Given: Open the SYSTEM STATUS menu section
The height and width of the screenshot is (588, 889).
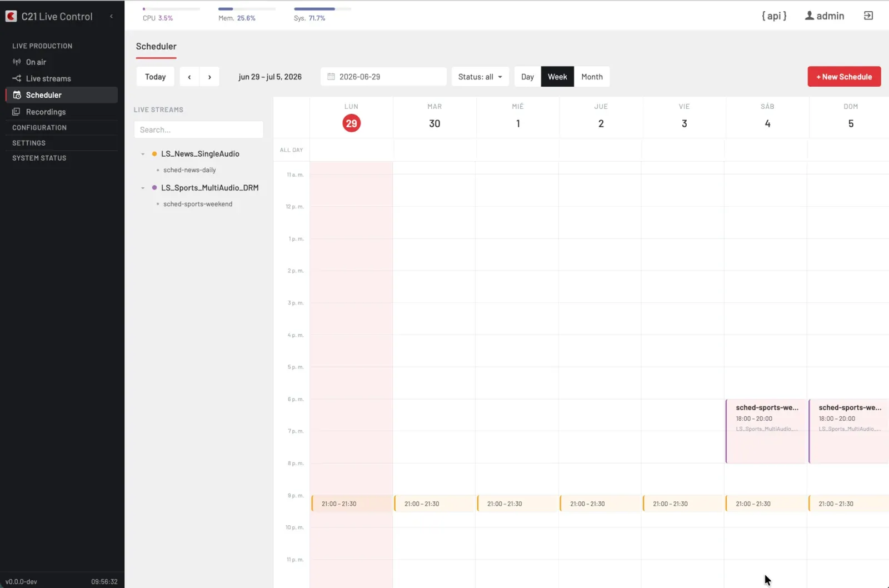Looking at the screenshot, I should tap(39, 158).
